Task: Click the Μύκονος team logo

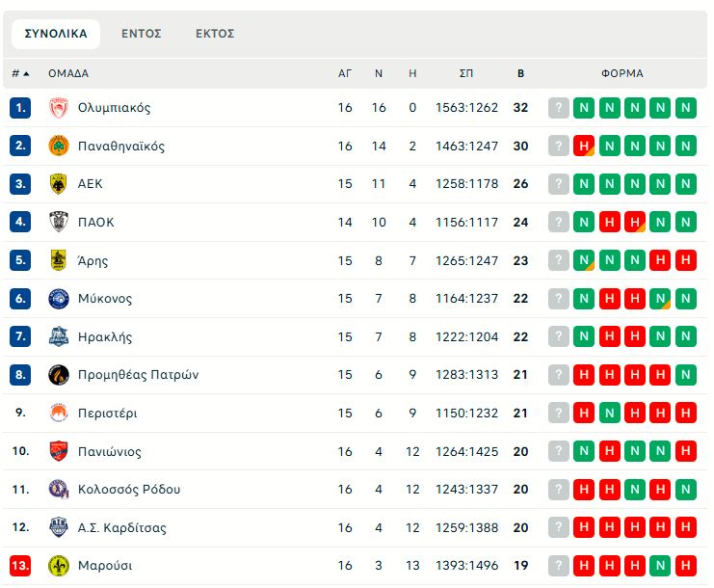Action: (59, 299)
